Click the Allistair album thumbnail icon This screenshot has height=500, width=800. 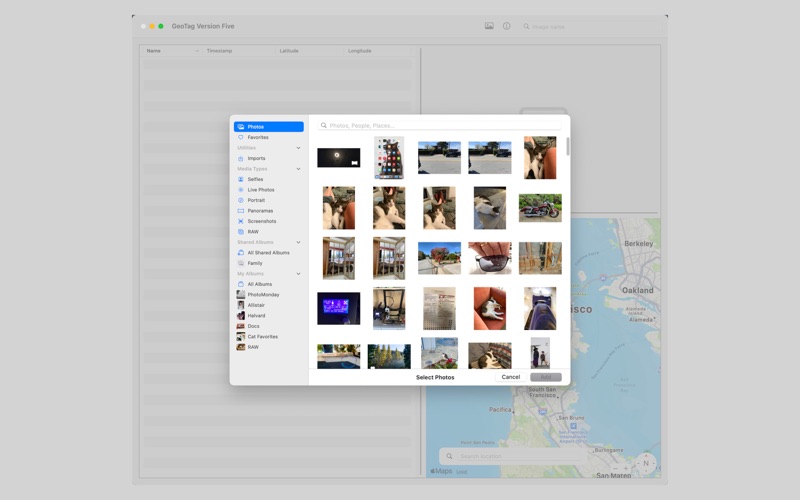(x=241, y=305)
